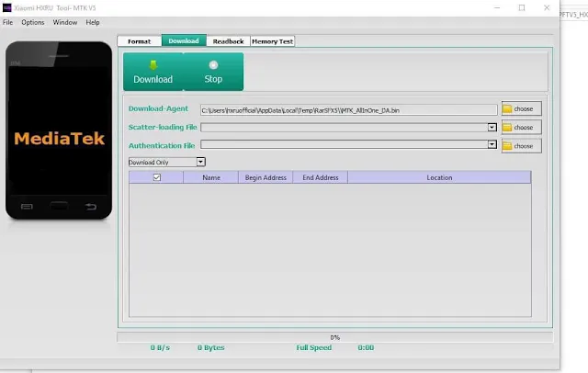Screen dimensions: 588x373
Task: Click the 0:00 elapsed time readout
Action: (x=366, y=347)
